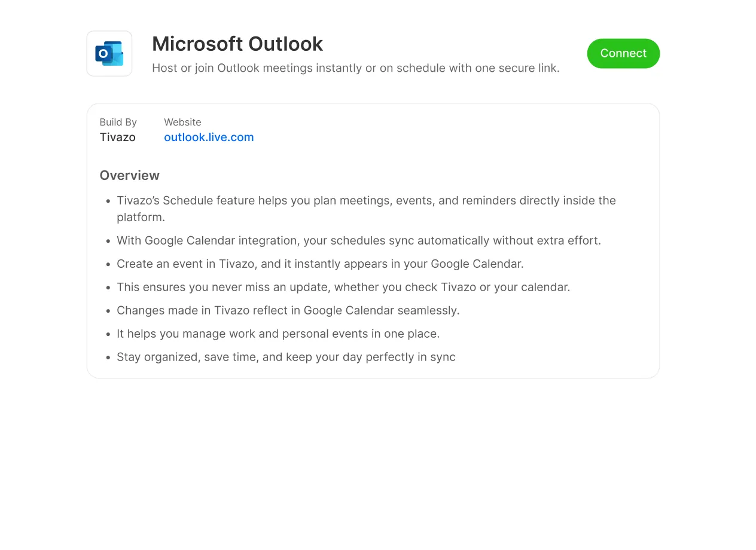Viewport: 756px width, 550px height.
Task: Click the host or join meetings description text
Action: coord(356,68)
